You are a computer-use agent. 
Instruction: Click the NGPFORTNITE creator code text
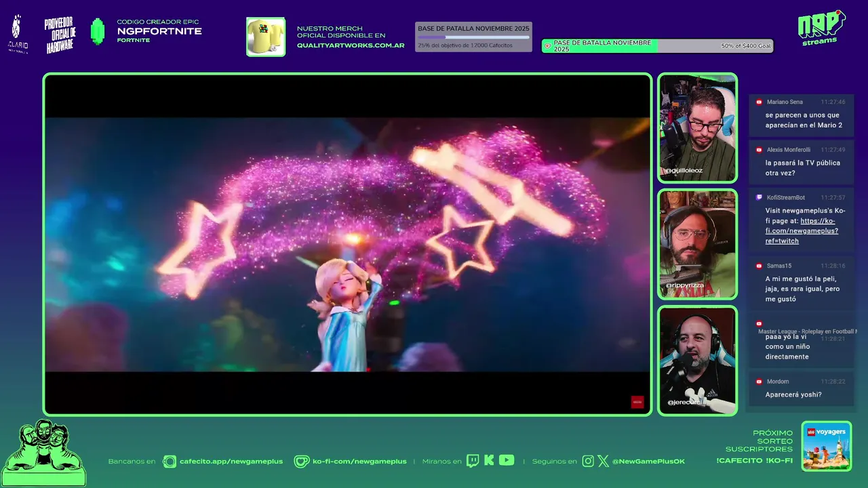(159, 31)
